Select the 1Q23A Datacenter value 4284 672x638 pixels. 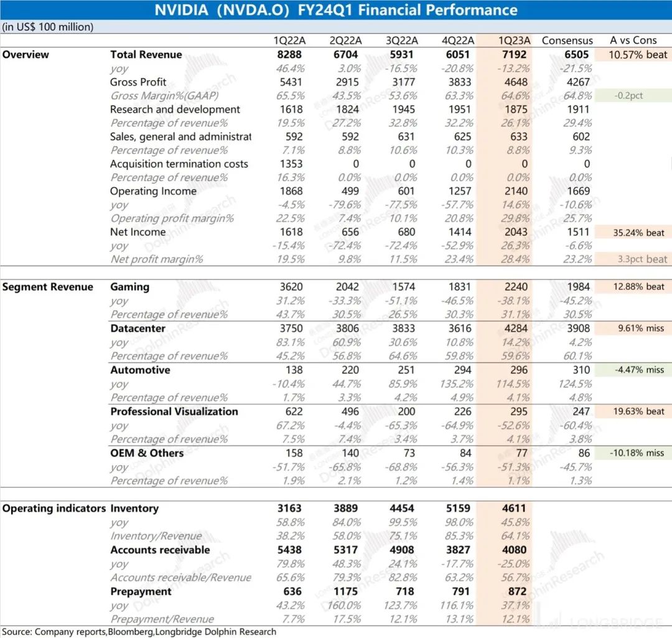pyautogui.click(x=516, y=329)
